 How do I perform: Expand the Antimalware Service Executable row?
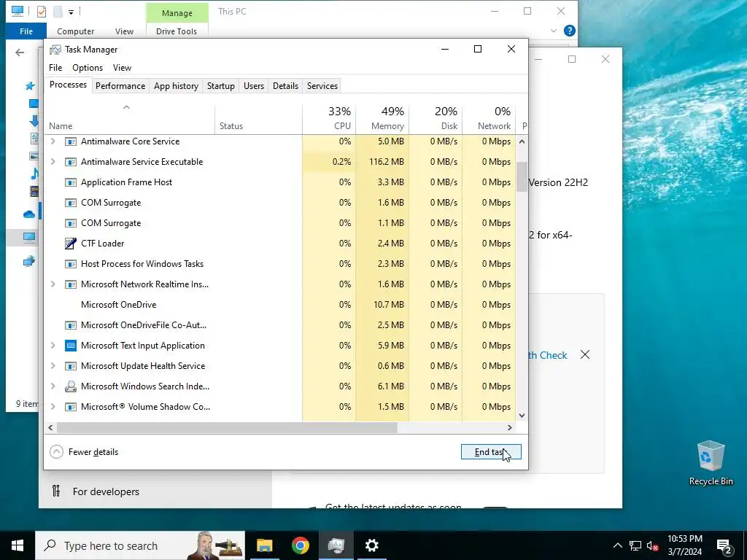point(53,162)
